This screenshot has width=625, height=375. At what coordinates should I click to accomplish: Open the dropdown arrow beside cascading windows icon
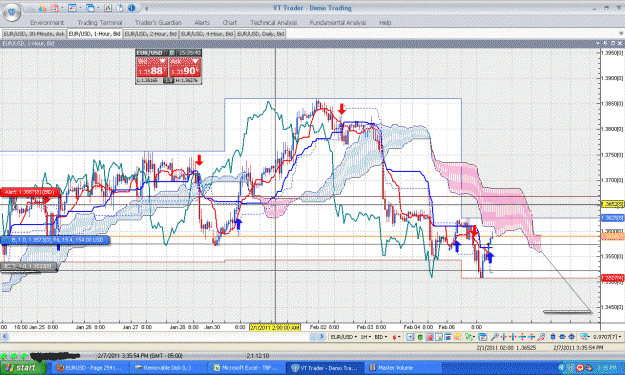tap(98, 8)
